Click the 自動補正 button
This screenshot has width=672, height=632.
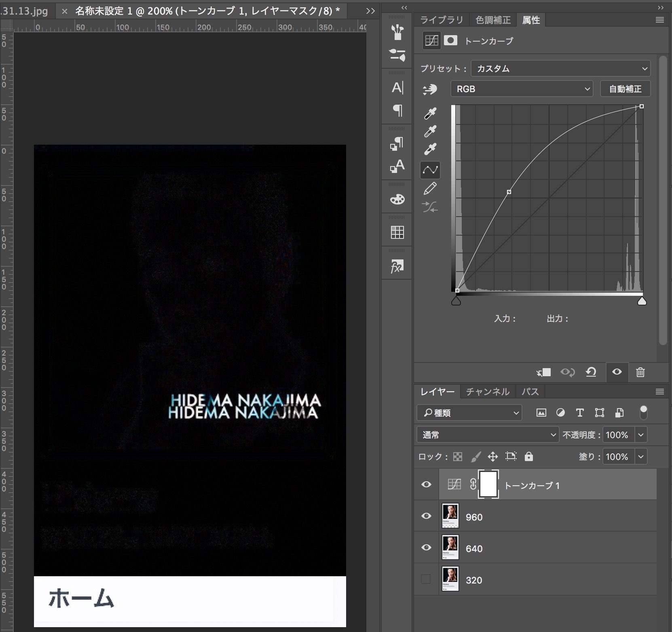coord(625,89)
